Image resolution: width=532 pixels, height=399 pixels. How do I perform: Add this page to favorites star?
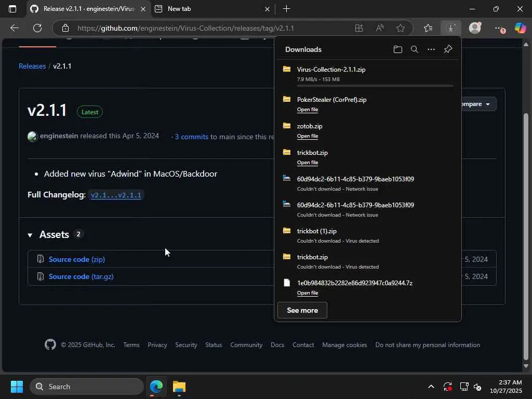[401, 28]
